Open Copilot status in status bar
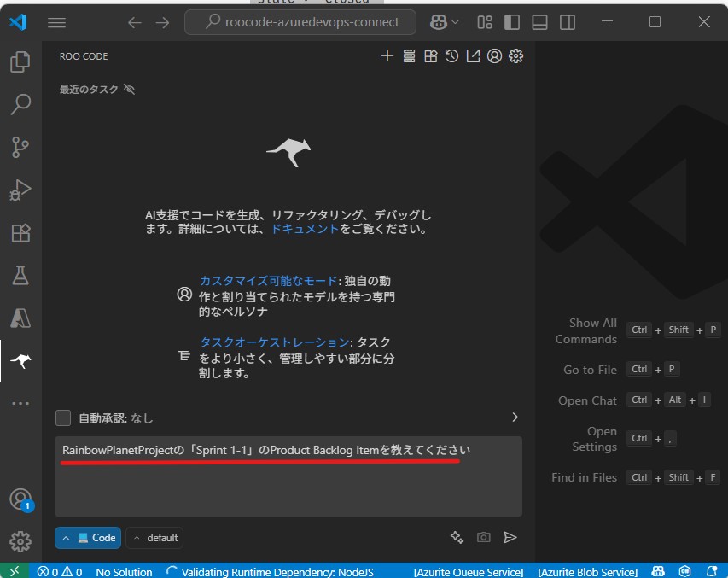Image resolution: width=728 pixels, height=578 pixels. pos(658,571)
